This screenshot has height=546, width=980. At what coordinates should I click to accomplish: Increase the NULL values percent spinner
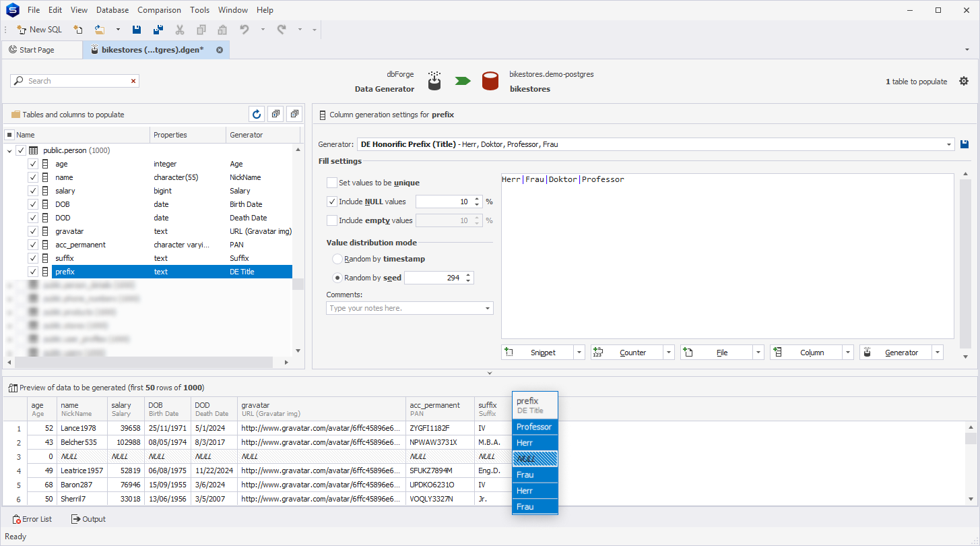pyautogui.click(x=477, y=199)
